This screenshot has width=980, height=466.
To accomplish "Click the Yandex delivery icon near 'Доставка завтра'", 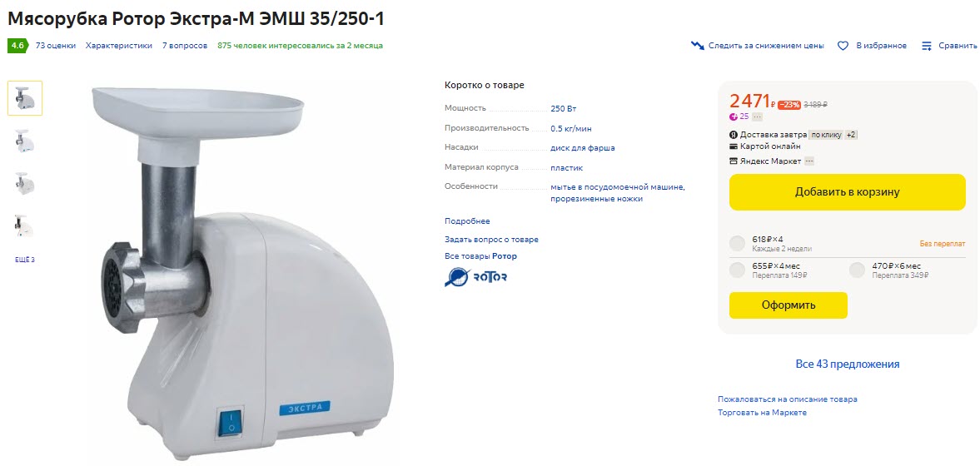I will point(734,134).
